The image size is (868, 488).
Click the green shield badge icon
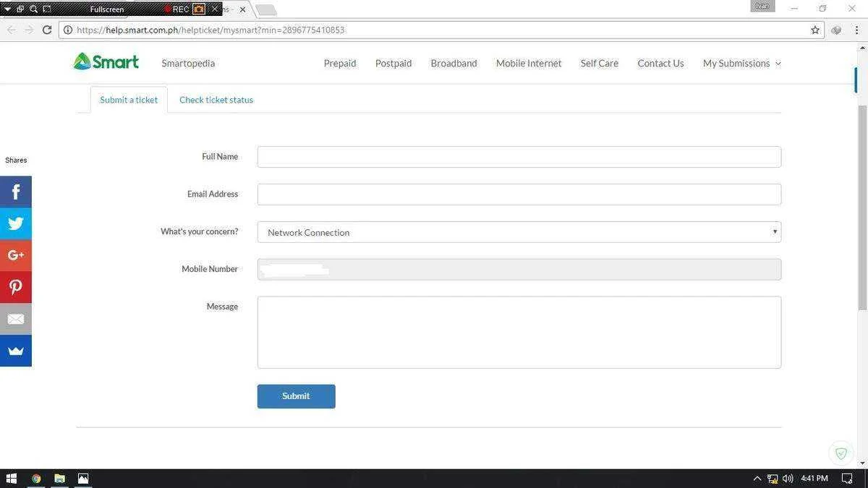pos(841,453)
